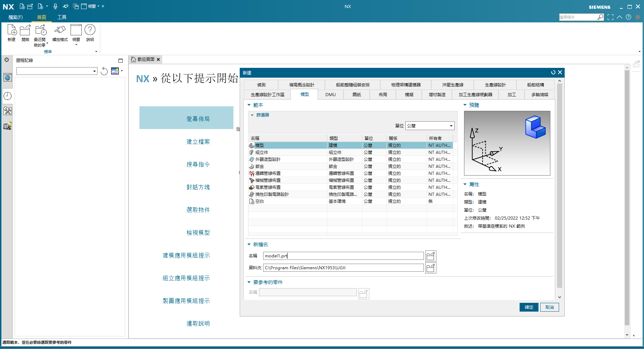Select the 船舶結構 tab
This screenshot has height=349, width=644.
click(536, 85)
